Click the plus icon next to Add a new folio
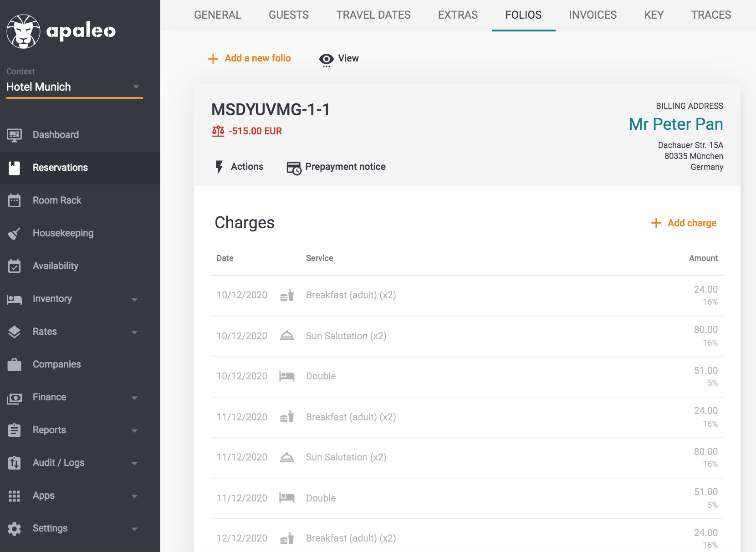 point(213,59)
